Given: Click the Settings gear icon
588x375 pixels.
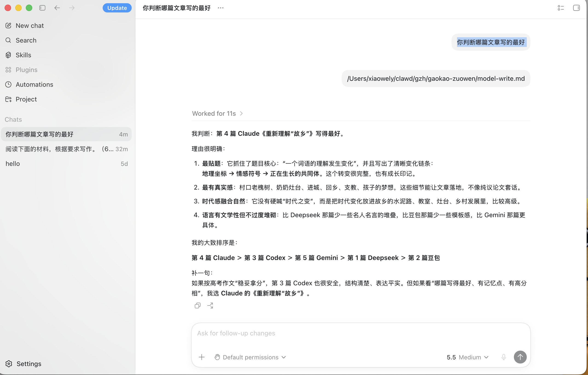Looking at the screenshot, I should coord(9,363).
